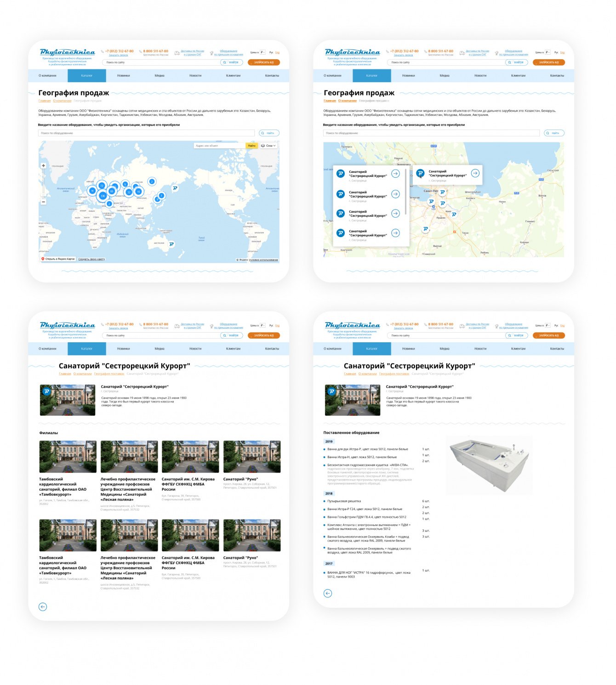The height and width of the screenshot is (685, 616).
Task: Open the currency dropdown on St. Petersburg map page
Action: [548, 52]
